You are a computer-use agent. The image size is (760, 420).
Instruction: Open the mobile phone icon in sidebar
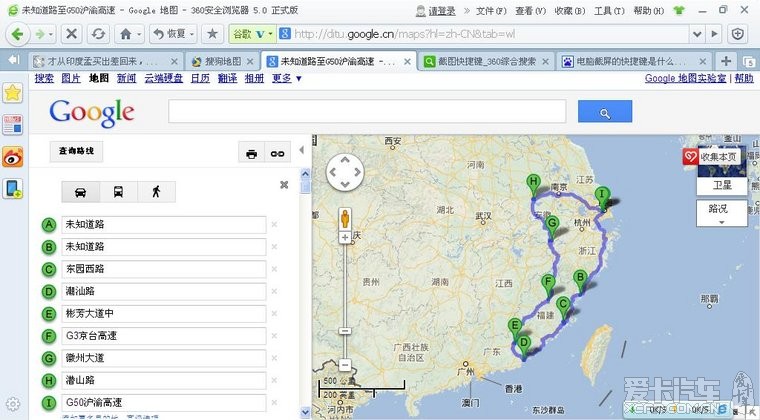tap(13, 188)
